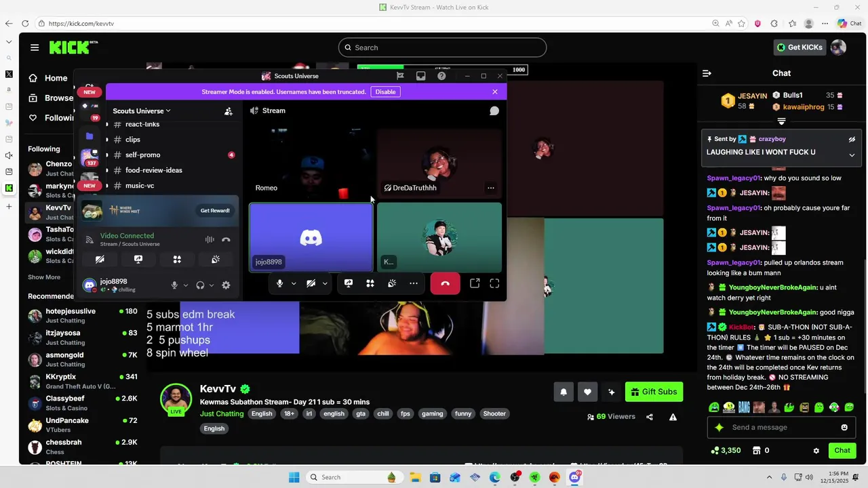The width and height of the screenshot is (868, 488).
Task: Open input device arrow in user panel
Action: click(x=186, y=285)
